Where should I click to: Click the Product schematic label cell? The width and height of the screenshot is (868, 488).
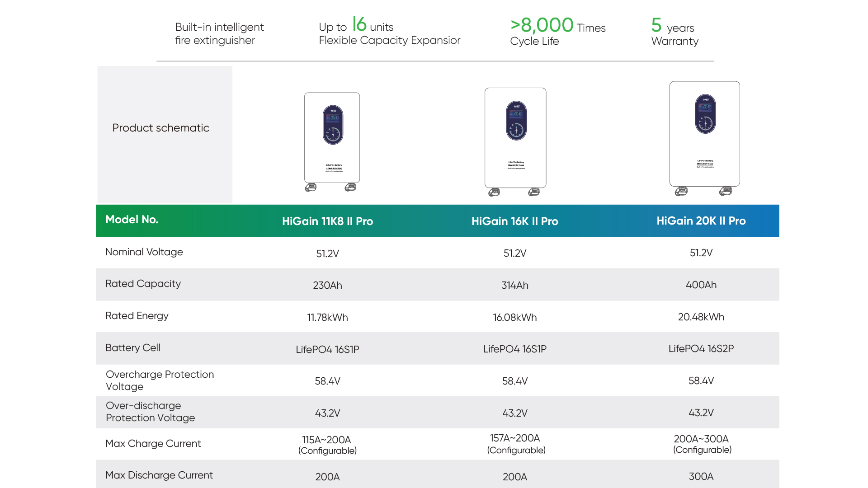[x=161, y=128]
